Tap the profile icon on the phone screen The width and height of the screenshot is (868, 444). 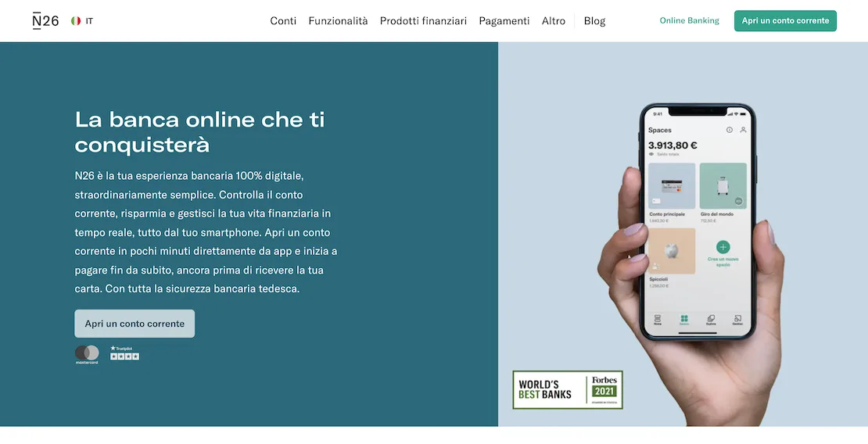click(743, 130)
